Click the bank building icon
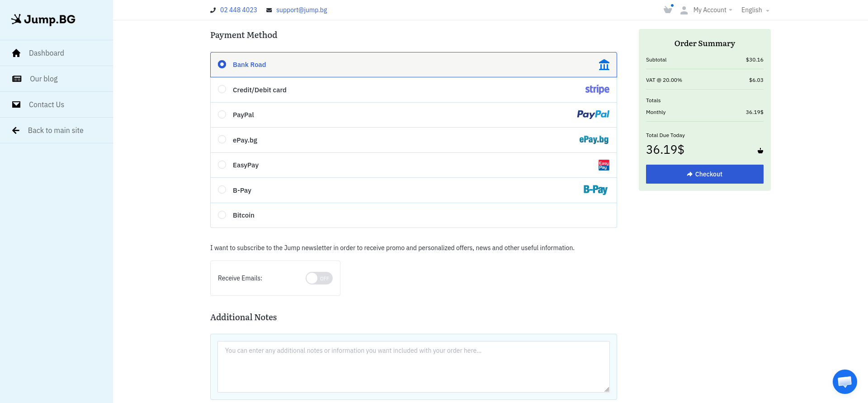Screen dimensions: 868x403 [604, 65]
